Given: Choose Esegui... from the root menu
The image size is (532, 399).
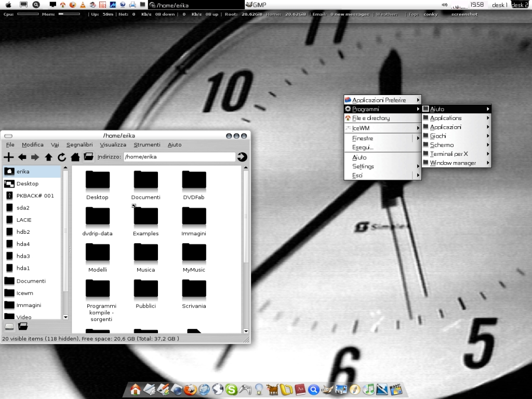Looking at the screenshot, I should click(x=382, y=147).
